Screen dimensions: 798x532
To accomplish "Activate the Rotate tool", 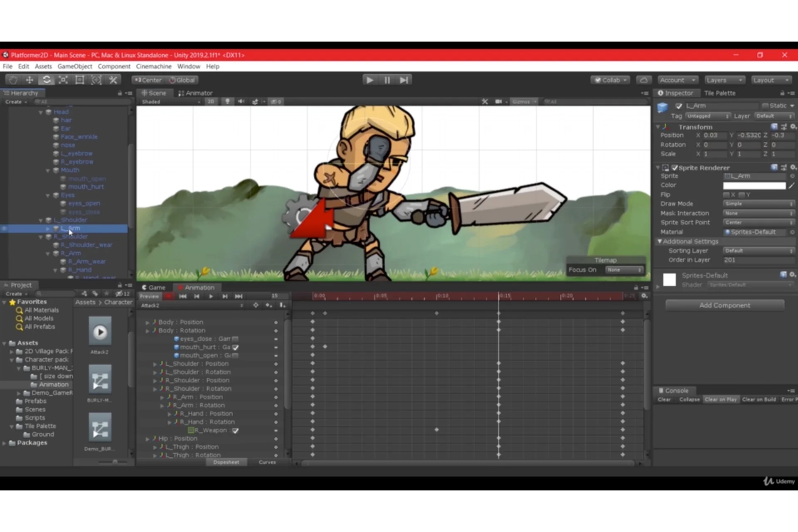I will [x=47, y=80].
